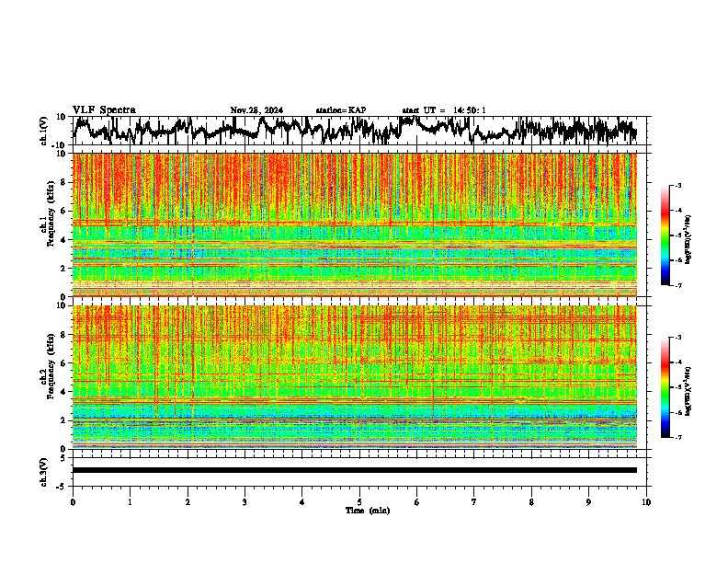Viewport: 728px width, 563px height.
Task: Click the "6" kHz tick on ch.1 frequency axis
Action: click(64, 211)
